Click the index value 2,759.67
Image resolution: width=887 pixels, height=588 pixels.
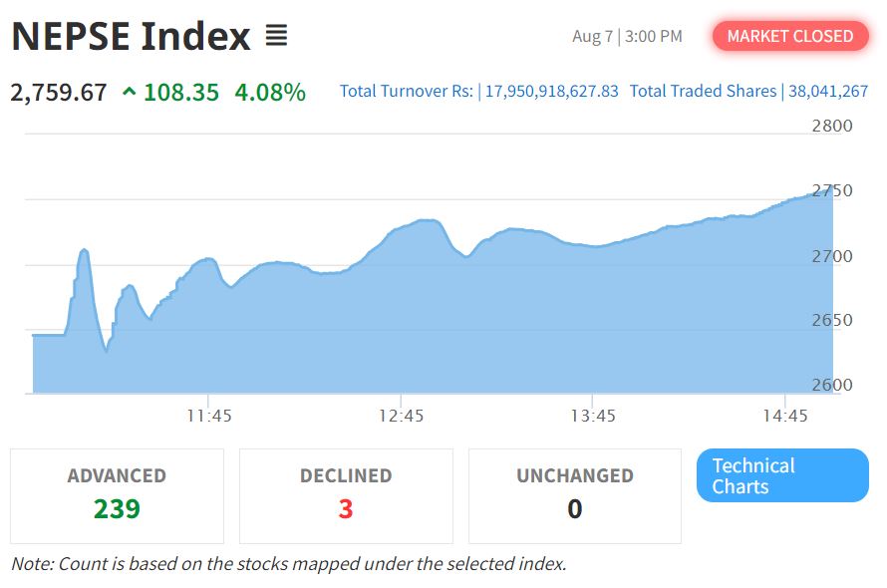point(59,93)
